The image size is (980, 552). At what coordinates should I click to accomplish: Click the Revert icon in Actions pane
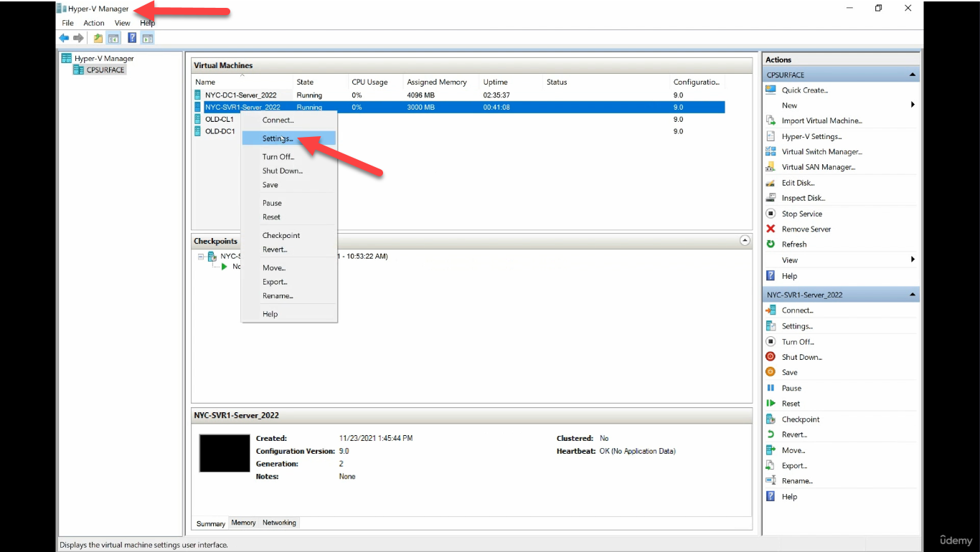click(x=771, y=434)
